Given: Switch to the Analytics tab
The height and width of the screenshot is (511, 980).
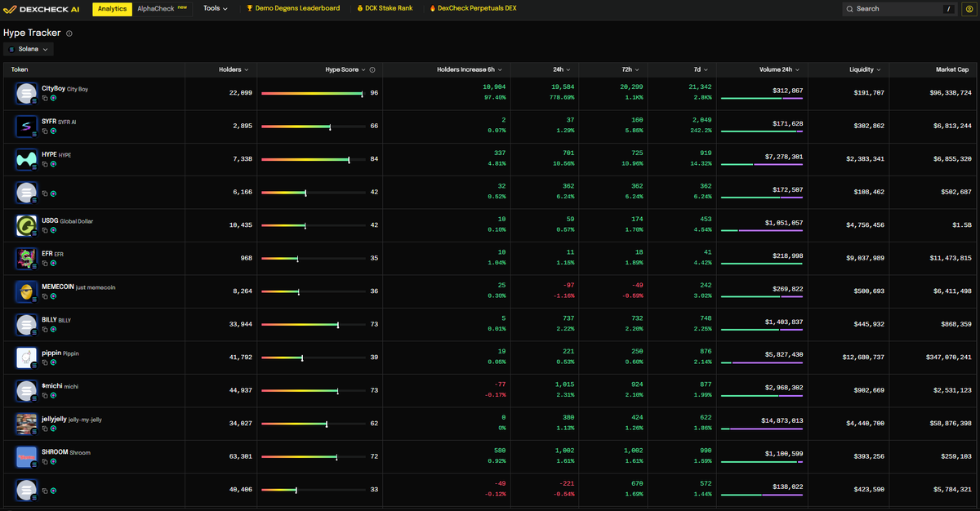Looking at the screenshot, I should 112,9.
